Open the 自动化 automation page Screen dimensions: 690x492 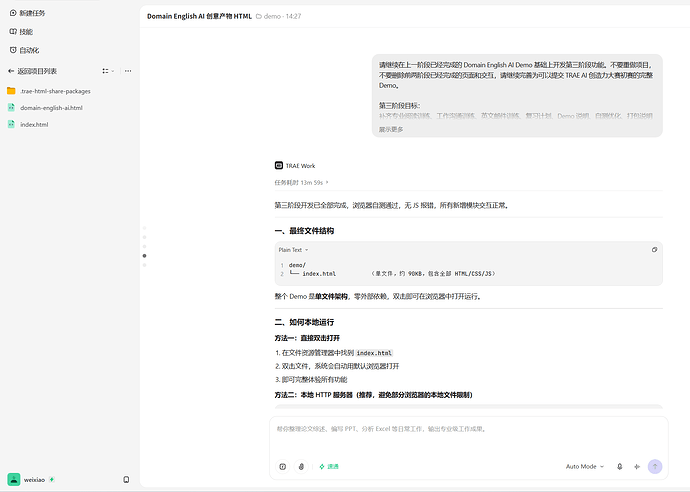pos(24,50)
